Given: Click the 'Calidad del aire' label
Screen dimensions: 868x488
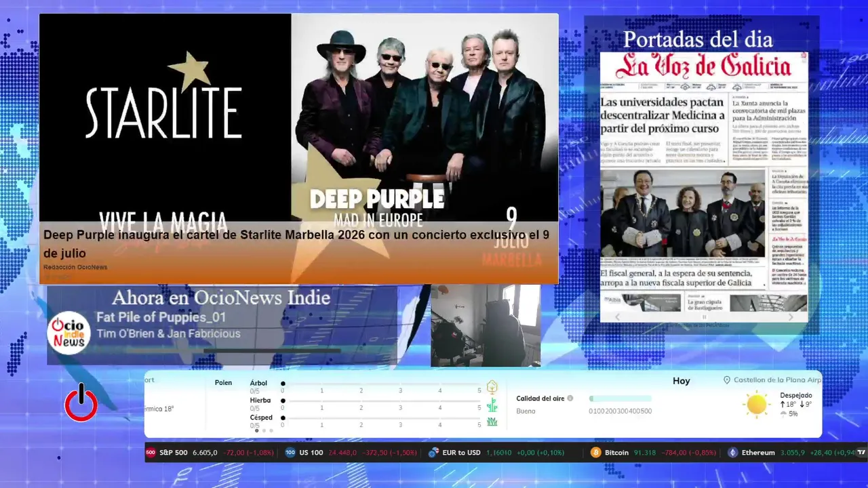Looking at the screenshot, I should (540, 399).
